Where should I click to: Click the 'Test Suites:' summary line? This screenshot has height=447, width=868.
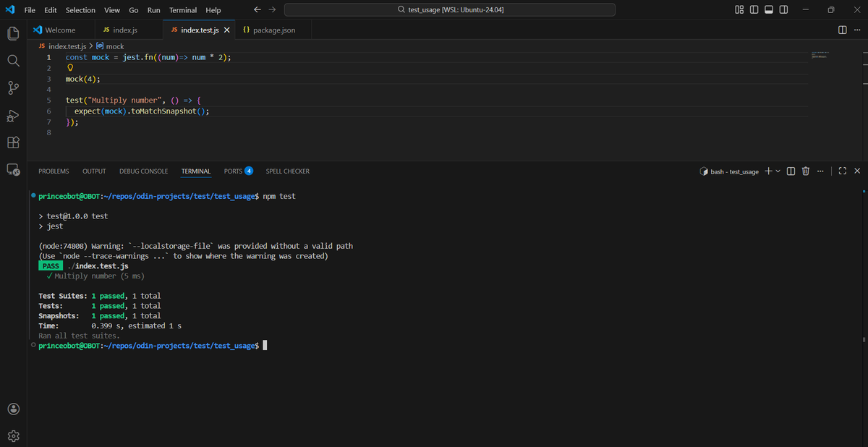(100, 296)
